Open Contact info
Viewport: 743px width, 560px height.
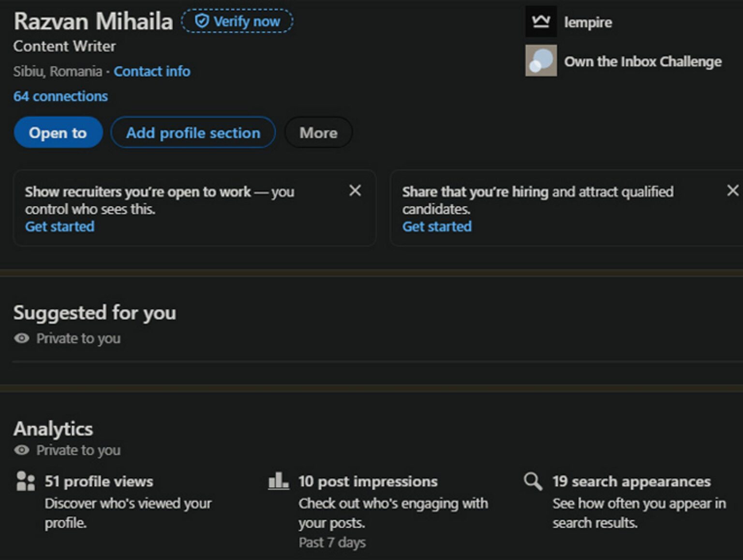point(152,71)
